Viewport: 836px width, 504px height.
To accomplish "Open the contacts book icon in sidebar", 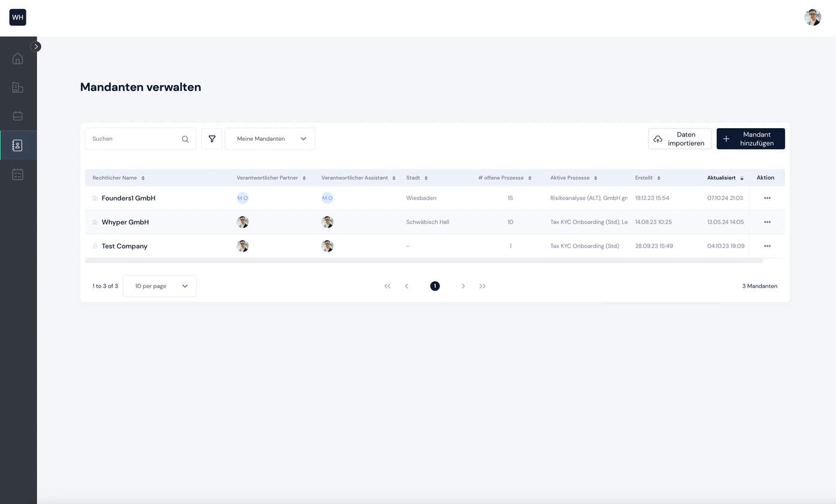I will (18, 145).
